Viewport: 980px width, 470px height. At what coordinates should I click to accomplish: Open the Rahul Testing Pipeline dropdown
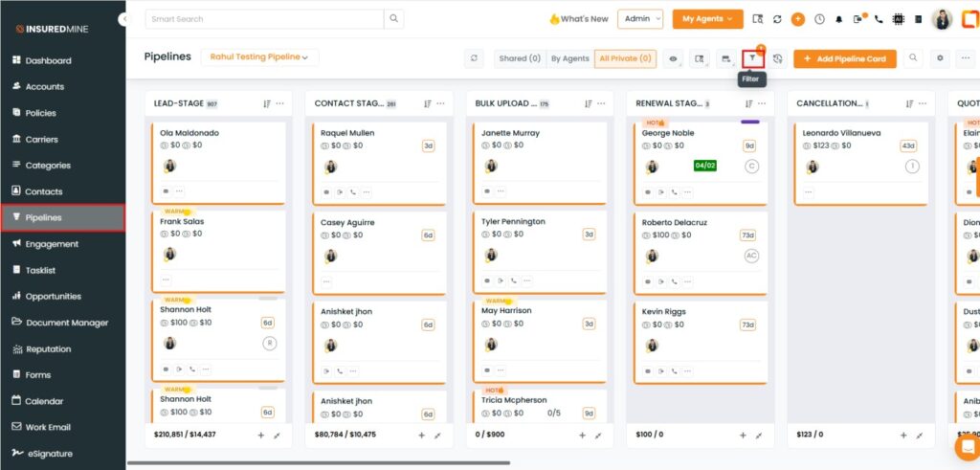259,57
